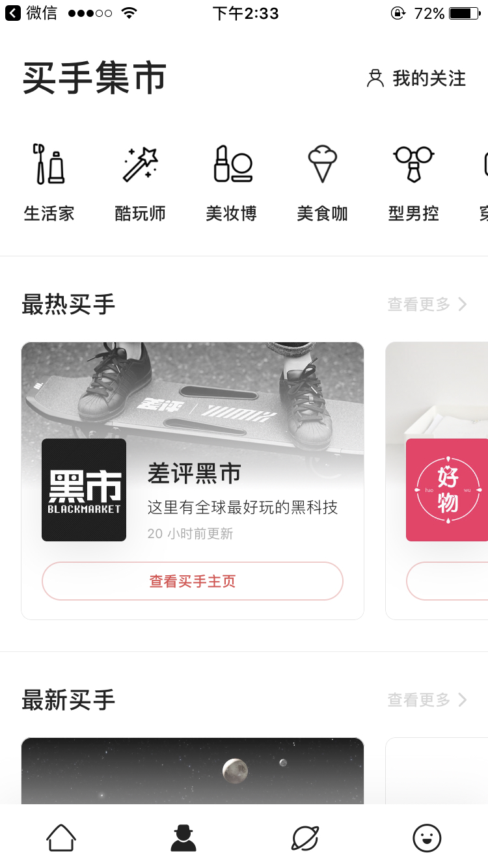
Task: Open the 生活家 category icon
Action: coord(49,163)
